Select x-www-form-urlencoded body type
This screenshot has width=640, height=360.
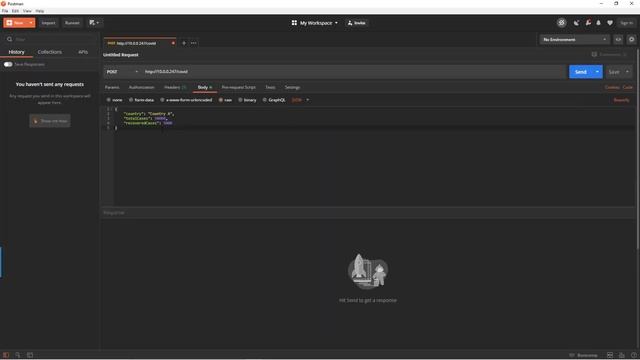click(162, 100)
